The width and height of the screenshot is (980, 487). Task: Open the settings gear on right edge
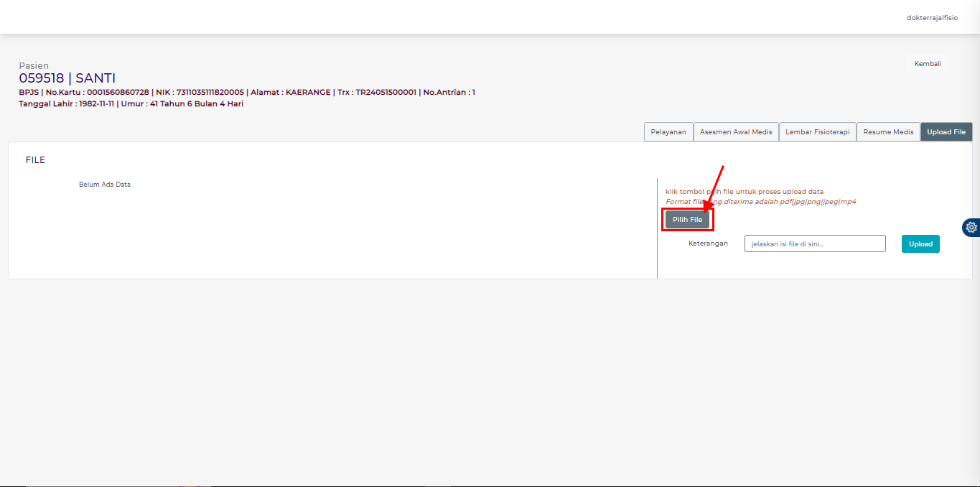click(x=971, y=227)
